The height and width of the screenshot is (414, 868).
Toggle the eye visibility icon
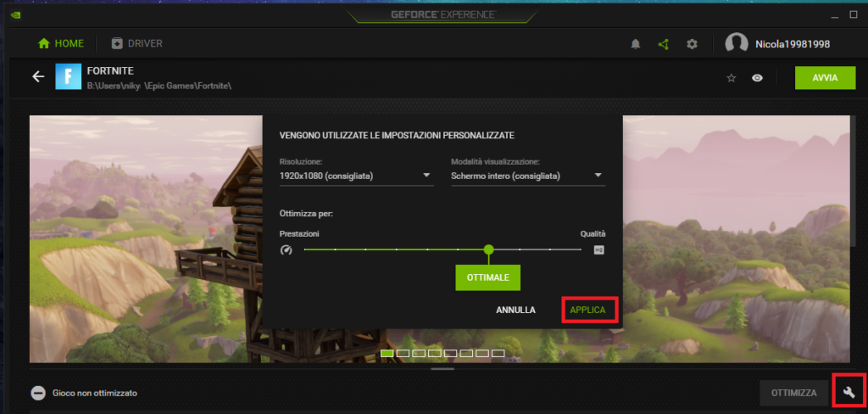pyautogui.click(x=757, y=78)
